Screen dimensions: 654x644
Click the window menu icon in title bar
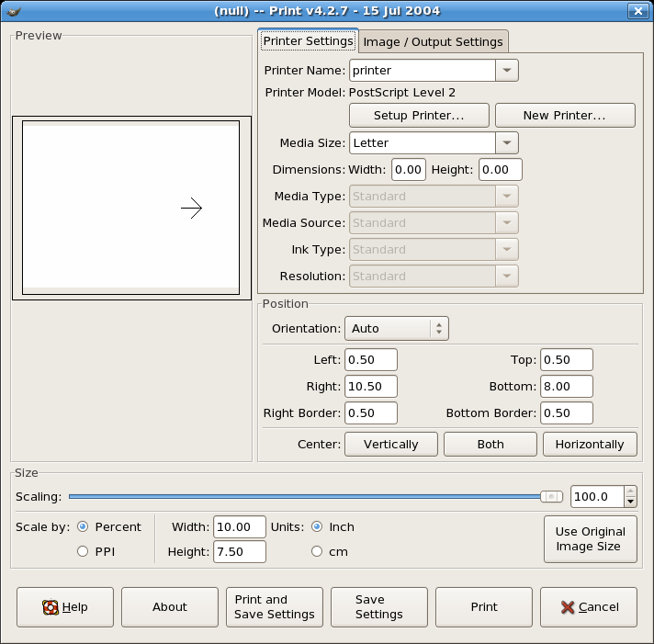13,11
